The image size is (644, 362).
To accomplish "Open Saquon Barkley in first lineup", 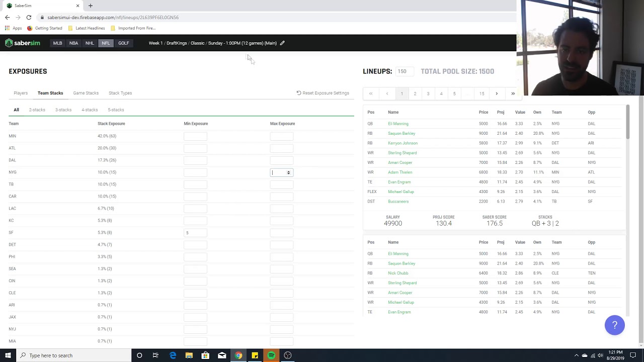I will point(401,133).
